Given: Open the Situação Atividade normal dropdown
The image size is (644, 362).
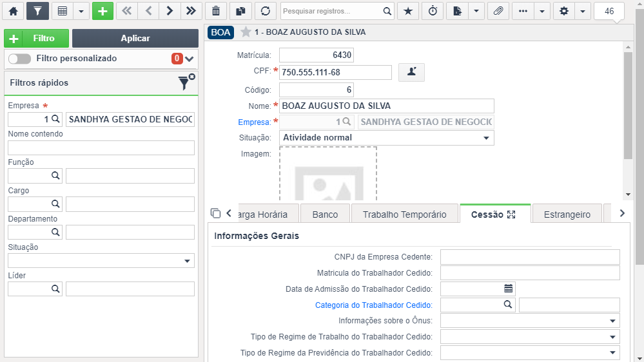Looking at the screenshot, I should pyautogui.click(x=387, y=138).
